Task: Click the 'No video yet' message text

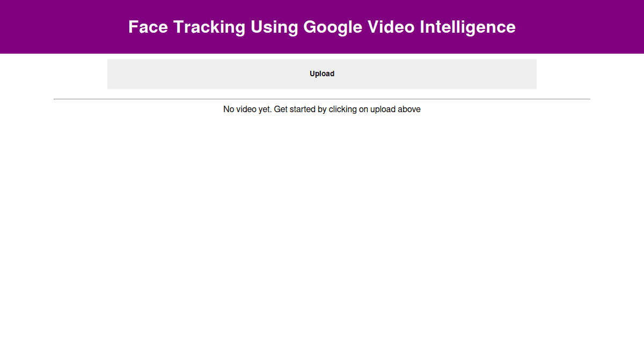Action: pos(247,109)
